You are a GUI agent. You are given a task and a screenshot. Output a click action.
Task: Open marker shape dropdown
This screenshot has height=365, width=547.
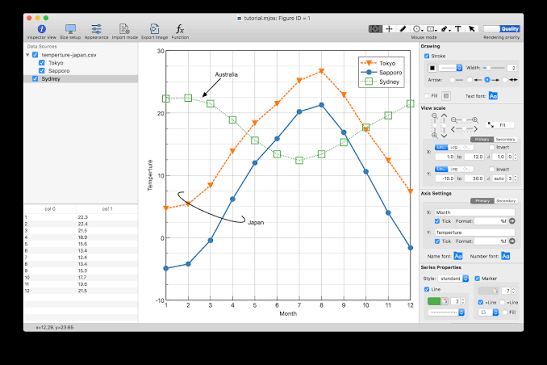(488, 312)
